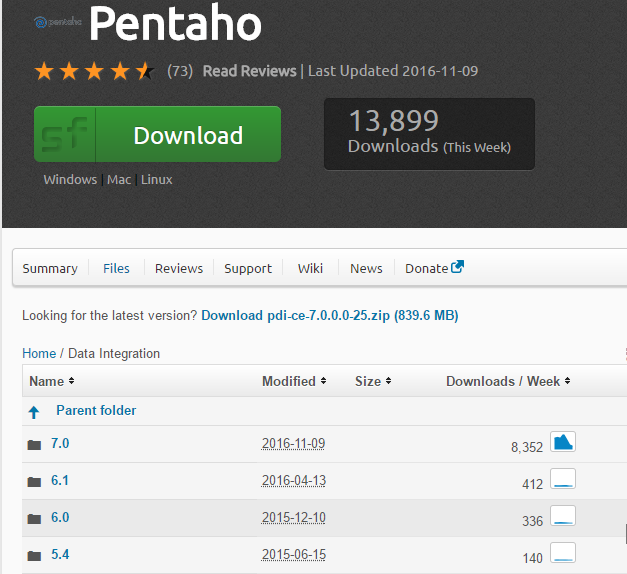
Task: Click the sf logo on Download button
Action: (65, 134)
